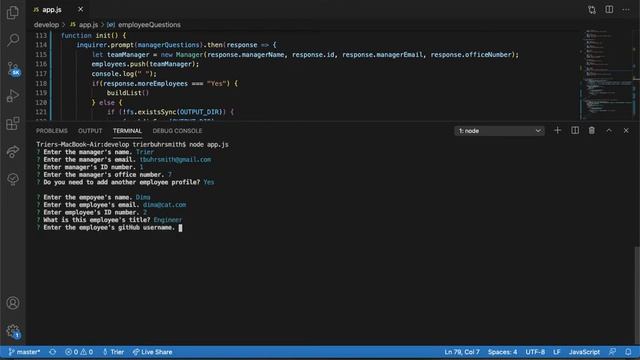The width and height of the screenshot is (640, 360).
Task: Switch to the PROBLEMS panel tab
Action: click(52, 131)
